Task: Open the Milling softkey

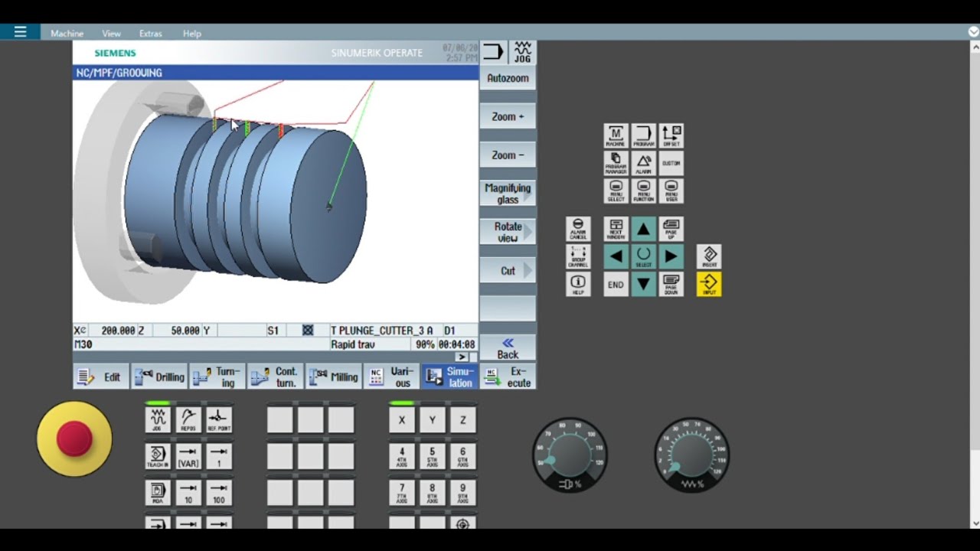Action: (x=334, y=377)
